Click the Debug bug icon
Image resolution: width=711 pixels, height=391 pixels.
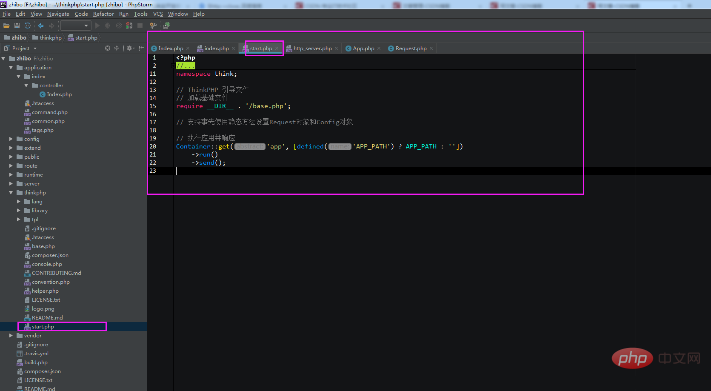coord(108,26)
